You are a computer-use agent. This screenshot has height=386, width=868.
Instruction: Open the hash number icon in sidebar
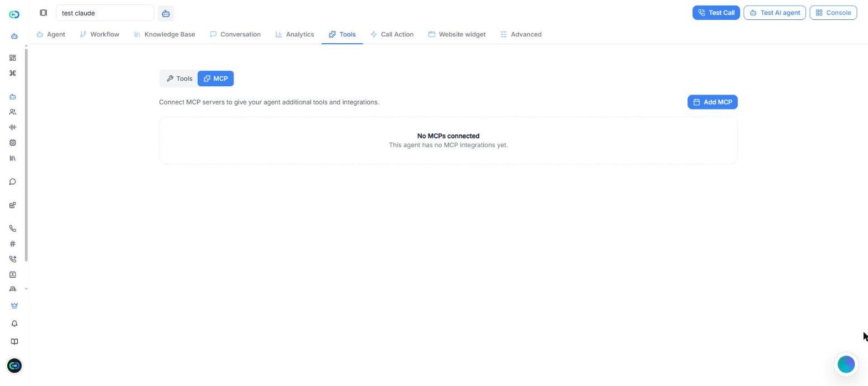click(x=13, y=244)
